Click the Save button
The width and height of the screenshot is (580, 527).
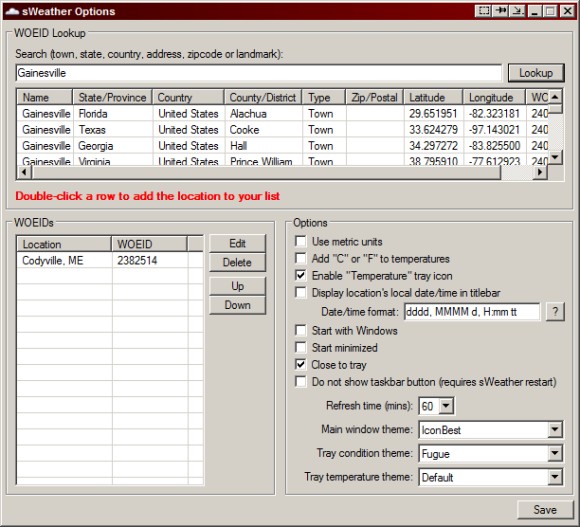click(x=545, y=510)
